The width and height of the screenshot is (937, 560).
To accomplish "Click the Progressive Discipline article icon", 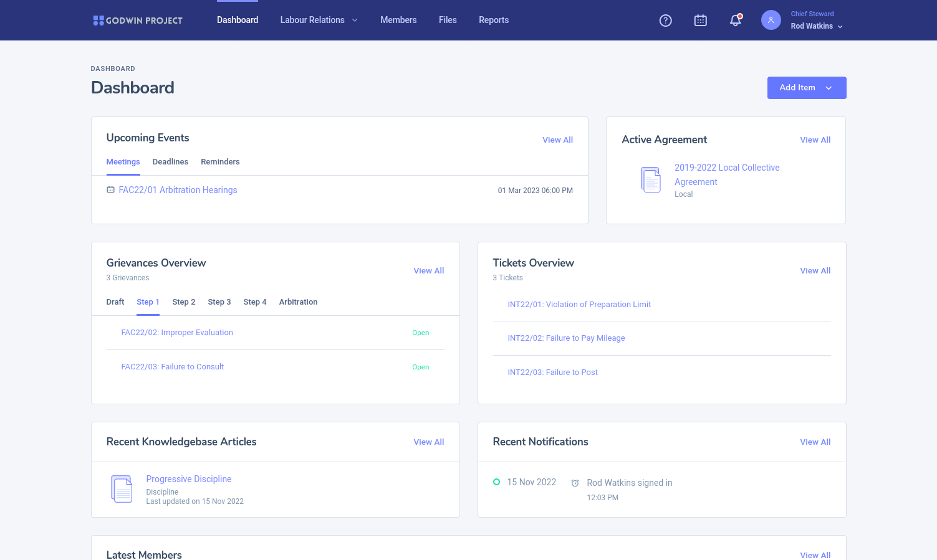I will (122, 489).
